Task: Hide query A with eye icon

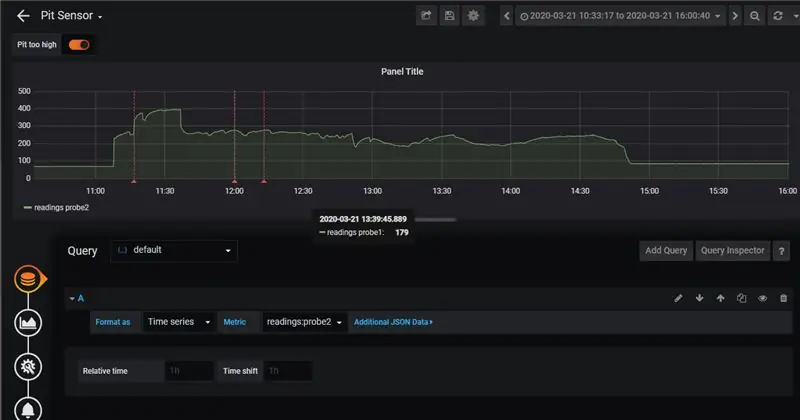Action: pos(762,299)
